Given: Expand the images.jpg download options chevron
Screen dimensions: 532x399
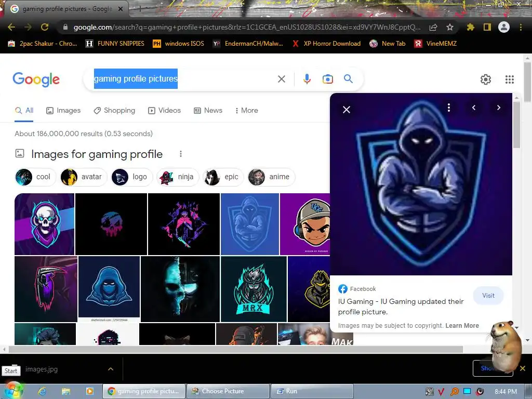Looking at the screenshot, I should 111,369.
